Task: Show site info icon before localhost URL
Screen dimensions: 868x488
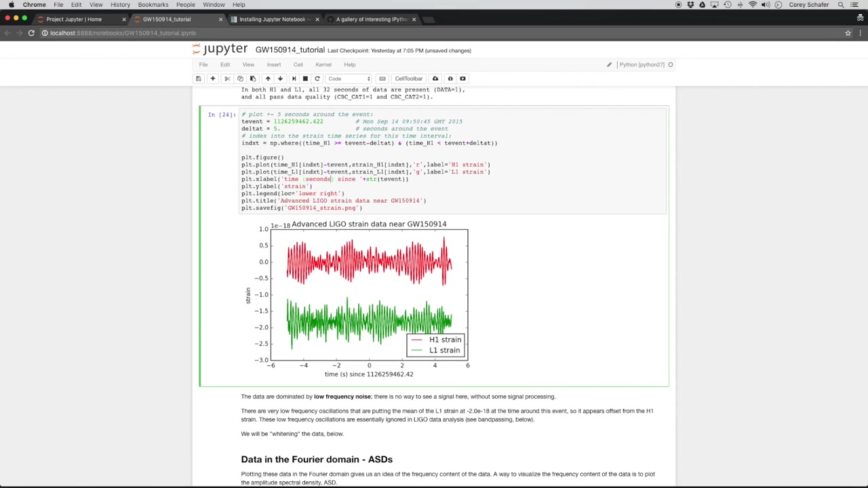Action: pyautogui.click(x=45, y=33)
